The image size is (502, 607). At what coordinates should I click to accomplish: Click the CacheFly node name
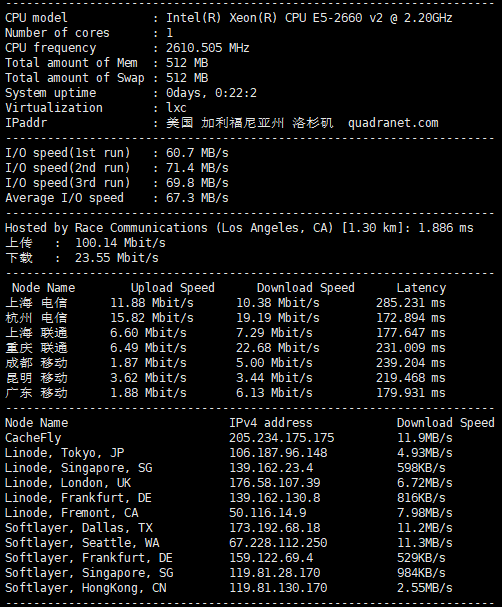(x=33, y=438)
